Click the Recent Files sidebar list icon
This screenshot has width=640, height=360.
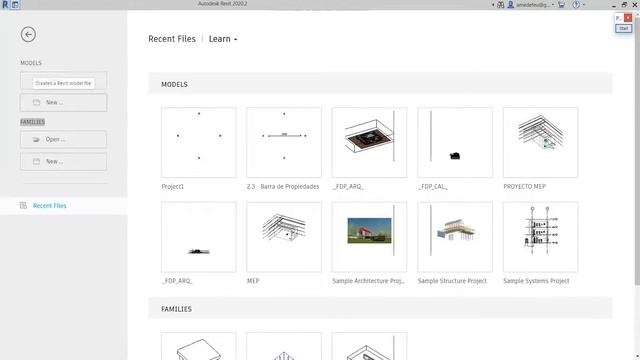click(23, 205)
